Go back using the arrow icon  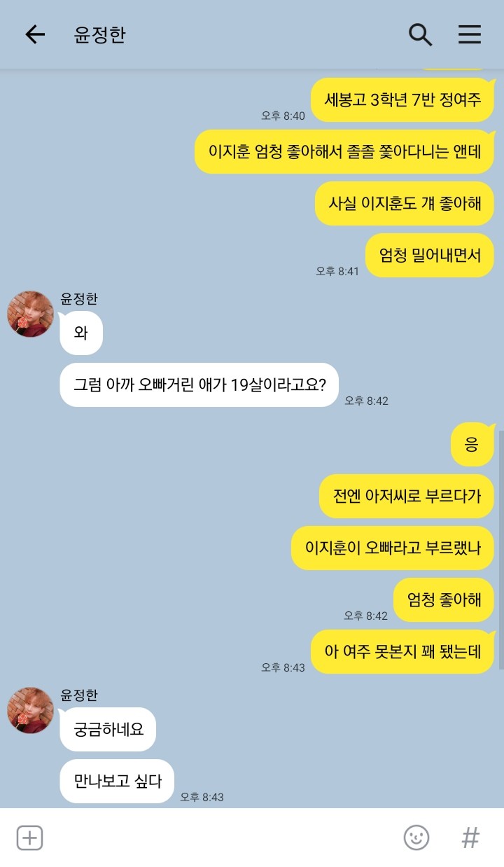(34, 34)
